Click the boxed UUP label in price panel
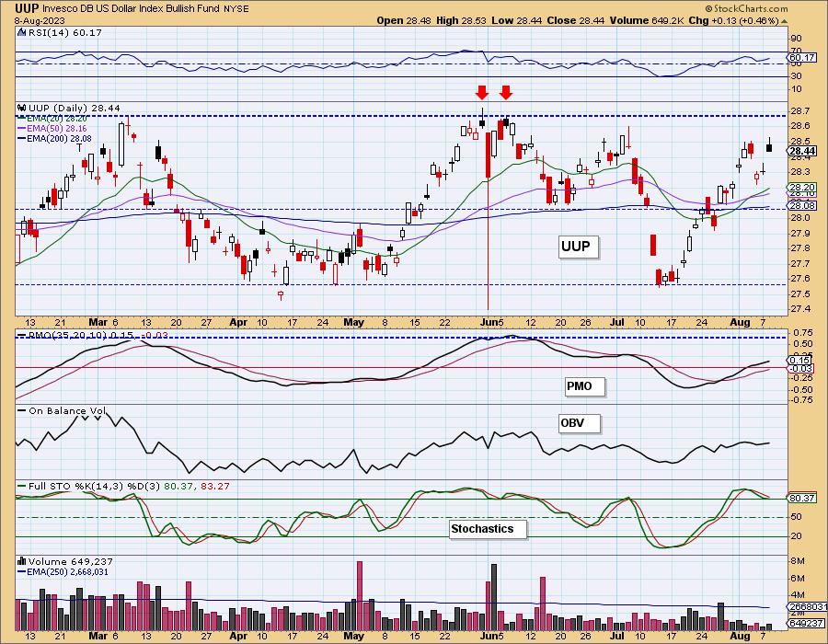The height and width of the screenshot is (644, 828). click(x=579, y=247)
